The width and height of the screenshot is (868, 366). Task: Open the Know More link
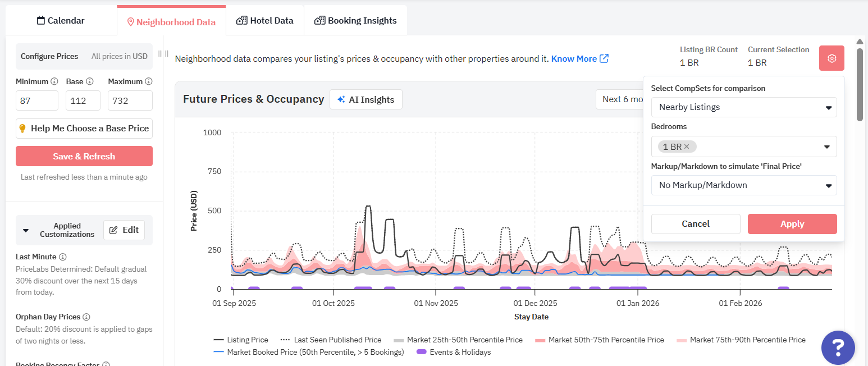(x=579, y=58)
